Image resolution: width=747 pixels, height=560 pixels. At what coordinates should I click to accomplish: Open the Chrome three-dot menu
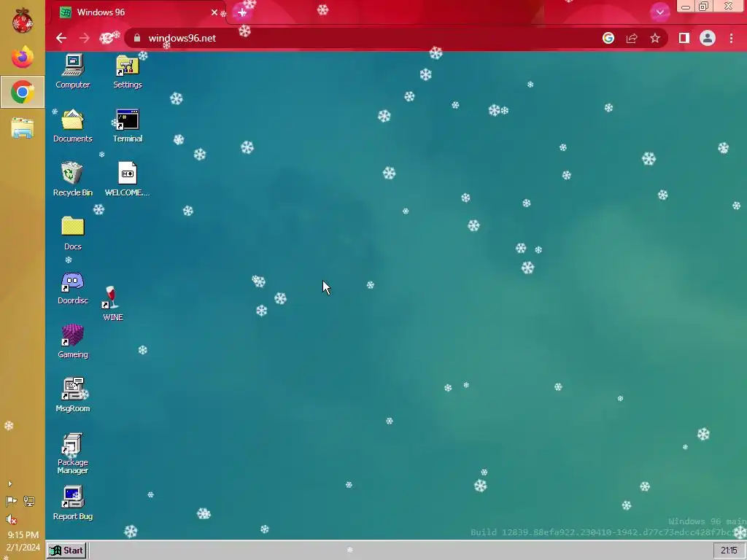click(x=731, y=38)
